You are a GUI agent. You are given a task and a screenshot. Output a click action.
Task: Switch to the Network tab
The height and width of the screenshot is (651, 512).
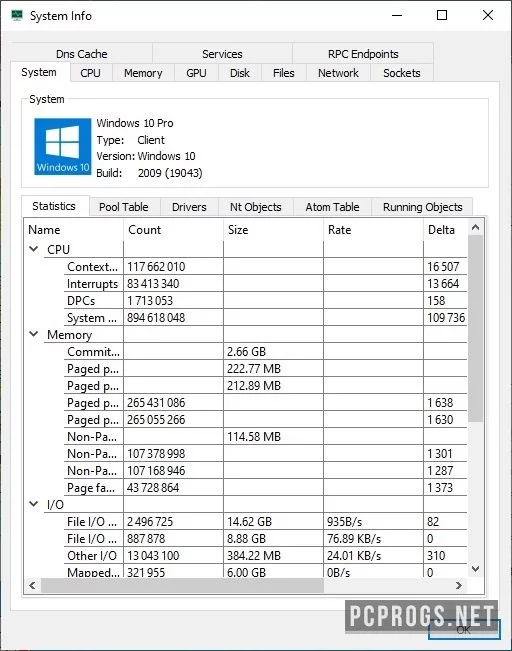(x=338, y=73)
